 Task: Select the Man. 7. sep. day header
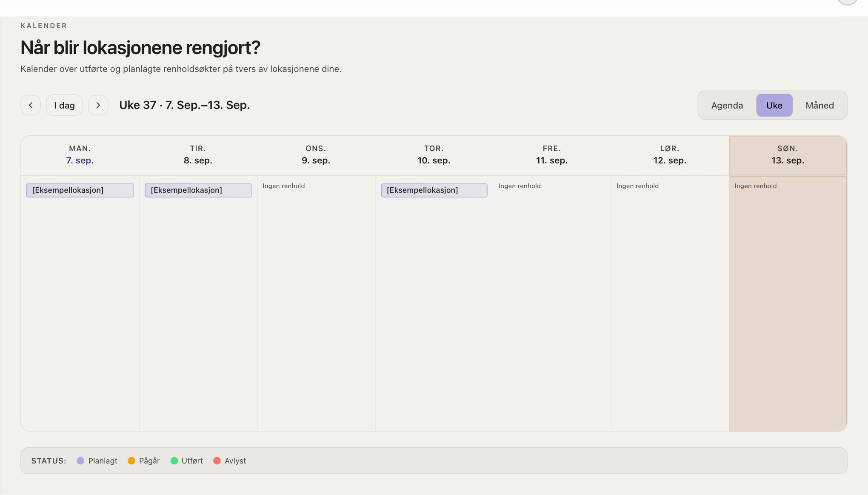pos(80,155)
